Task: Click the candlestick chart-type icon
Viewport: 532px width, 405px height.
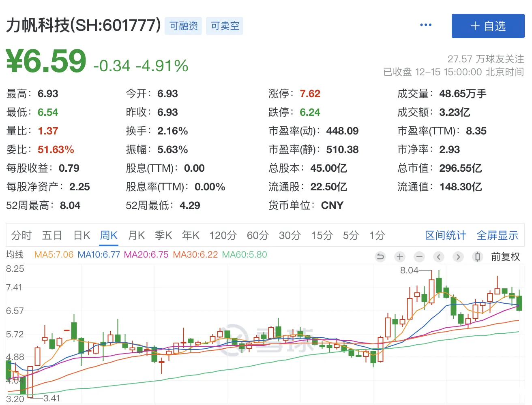Action: [478, 257]
